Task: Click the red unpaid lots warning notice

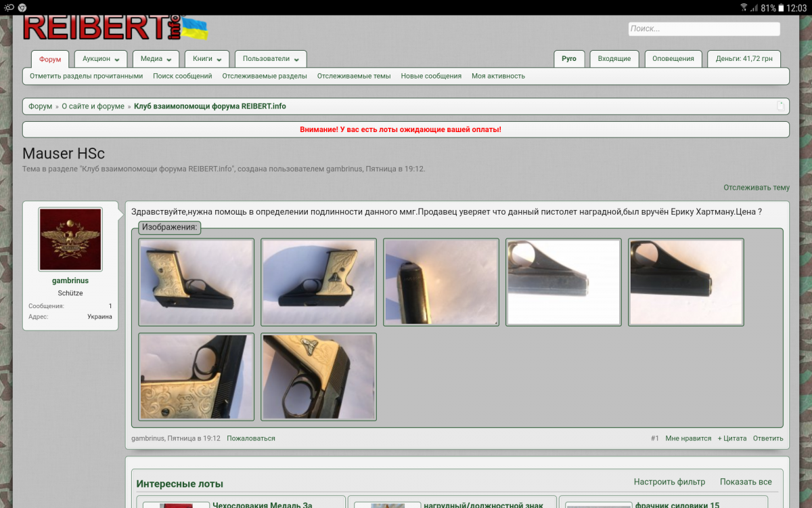Action: click(x=400, y=129)
